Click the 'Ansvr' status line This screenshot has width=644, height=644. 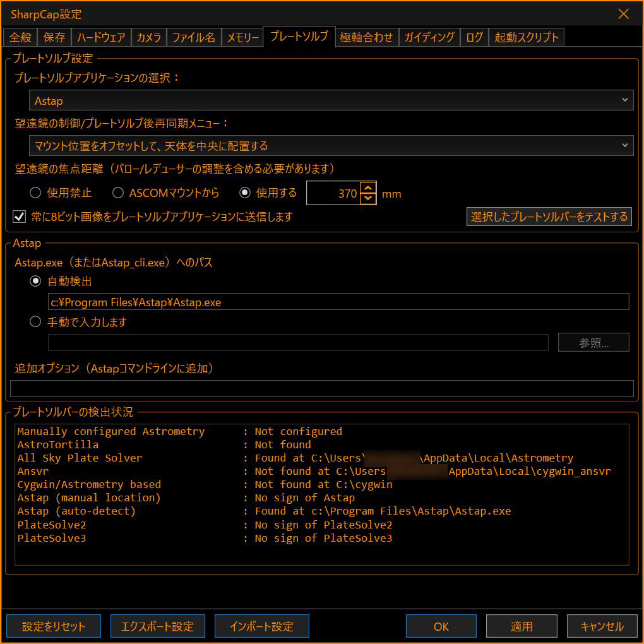(314, 470)
